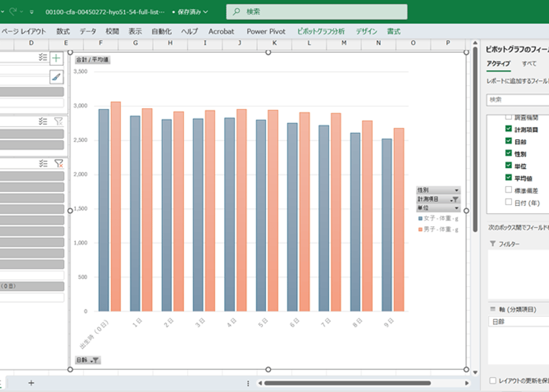Switch to the ピボットグラフ分析 ribbon tab
Viewport: 549px width, 392px height.
click(x=321, y=31)
